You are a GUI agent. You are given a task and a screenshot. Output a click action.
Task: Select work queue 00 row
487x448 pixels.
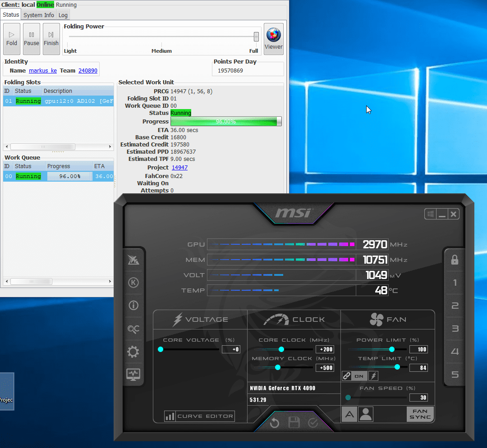pos(58,176)
